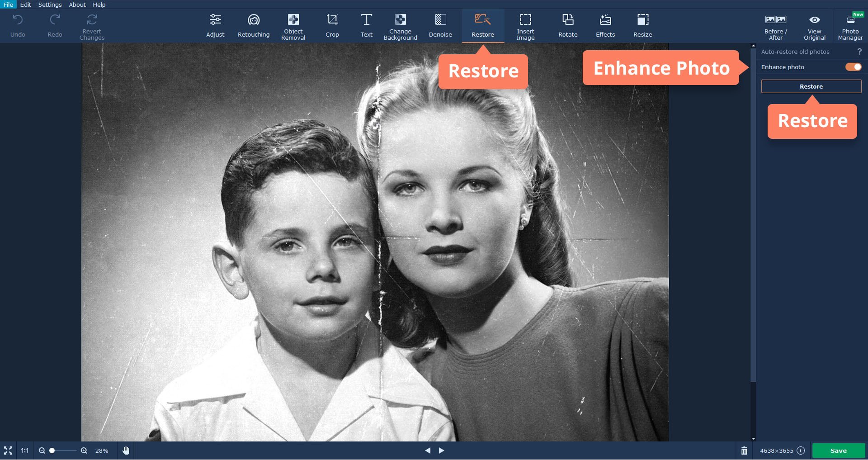Click the Undo icon

[18, 20]
